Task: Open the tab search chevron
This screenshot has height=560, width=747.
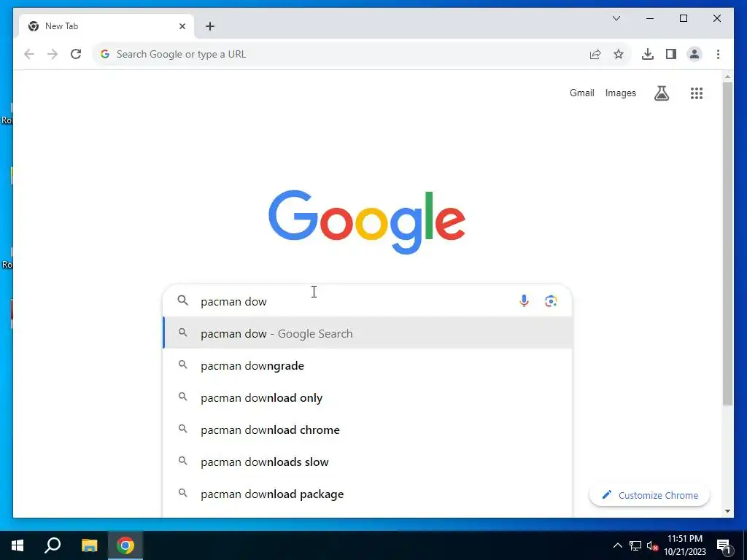Action: tap(616, 18)
